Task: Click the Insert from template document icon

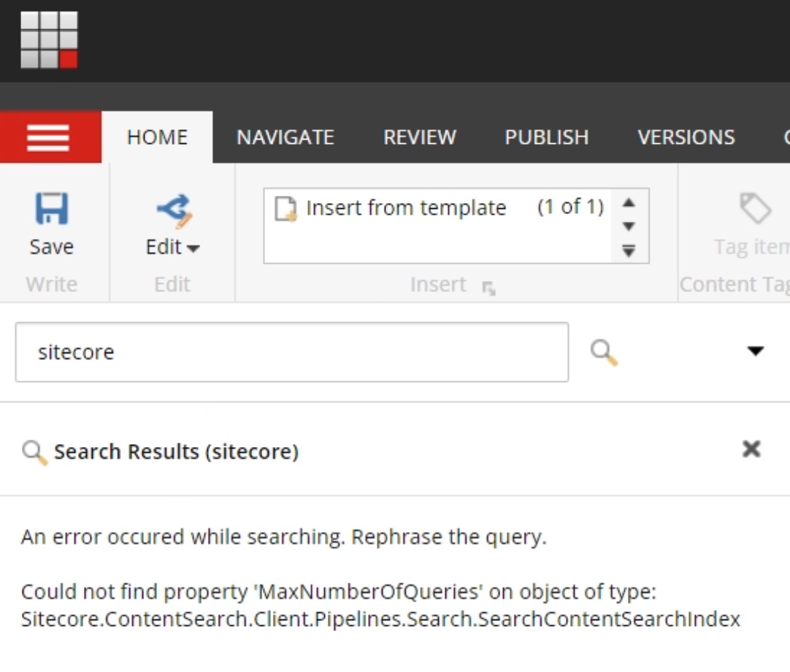Action: (285, 208)
